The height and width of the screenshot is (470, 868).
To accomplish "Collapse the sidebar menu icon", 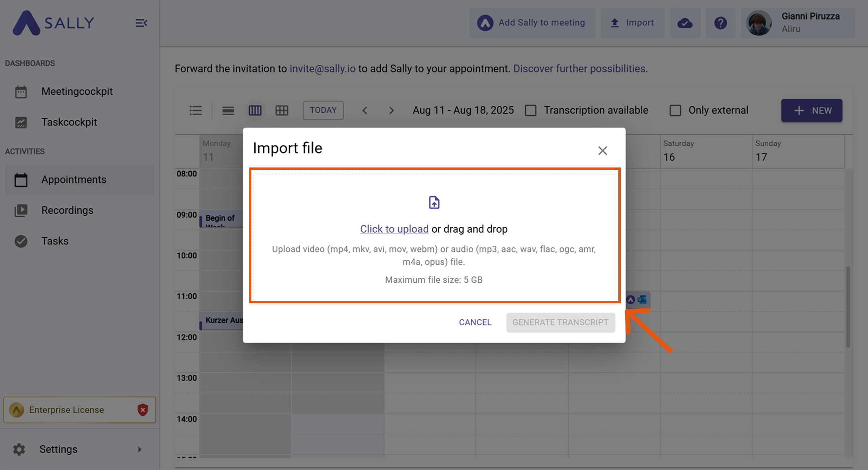I will (141, 23).
